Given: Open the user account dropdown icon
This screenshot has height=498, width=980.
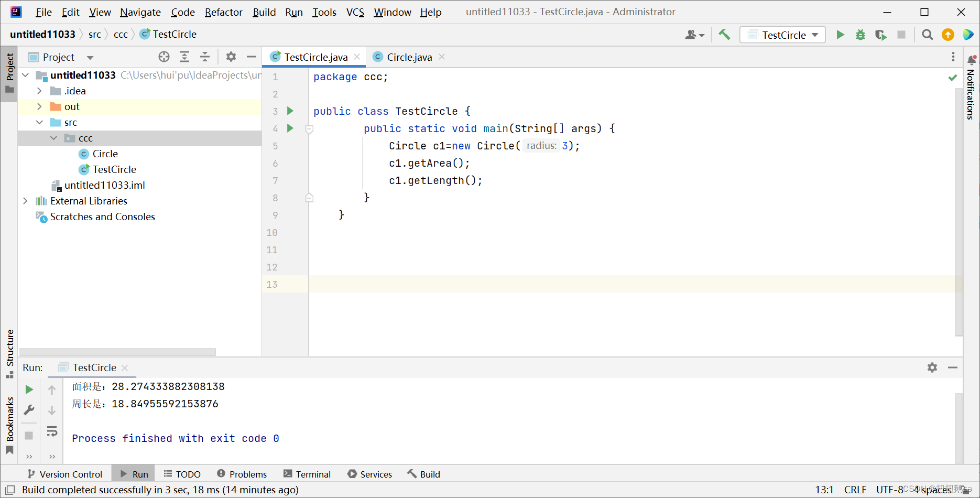Looking at the screenshot, I should click(694, 35).
